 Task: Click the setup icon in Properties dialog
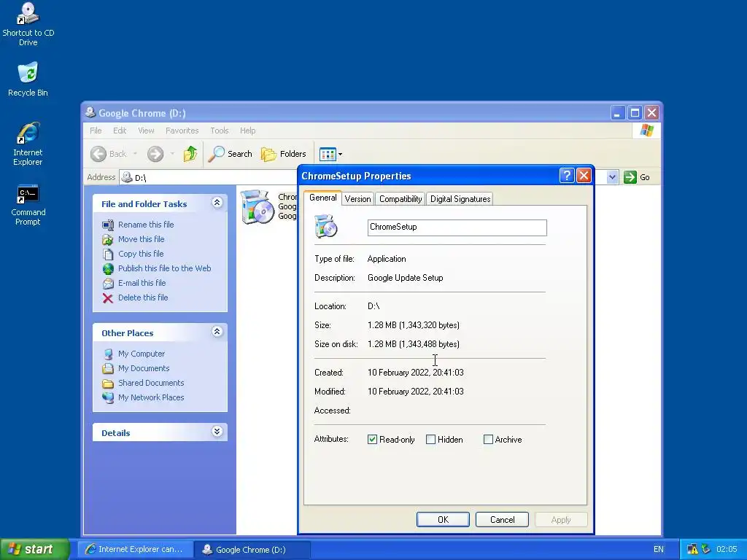pyautogui.click(x=326, y=226)
